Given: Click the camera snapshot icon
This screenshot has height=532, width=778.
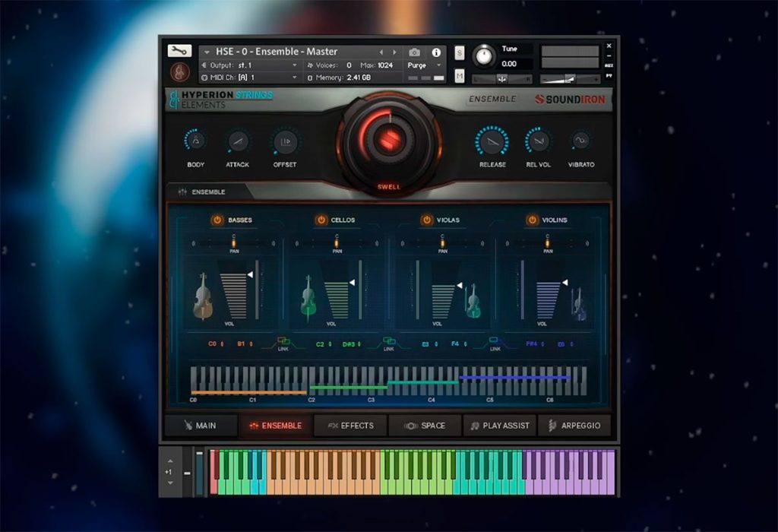Looking at the screenshot, I should click(x=414, y=52).
